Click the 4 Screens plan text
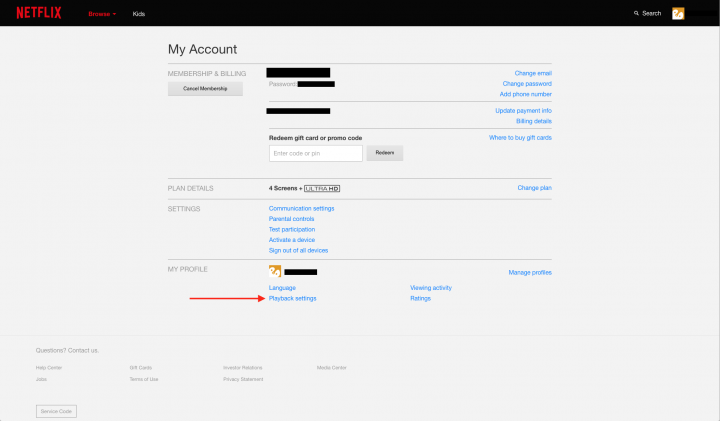 (283, 188)
